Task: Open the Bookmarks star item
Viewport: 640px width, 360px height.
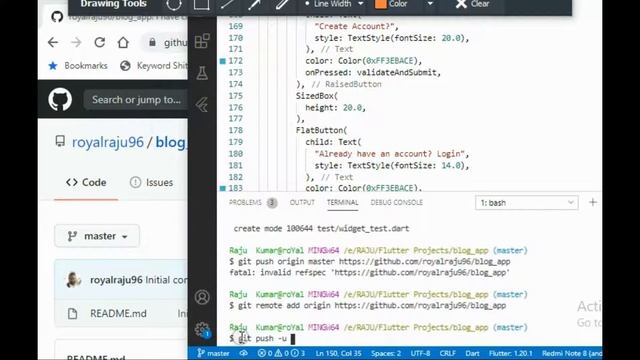Action: click(78, 66)
